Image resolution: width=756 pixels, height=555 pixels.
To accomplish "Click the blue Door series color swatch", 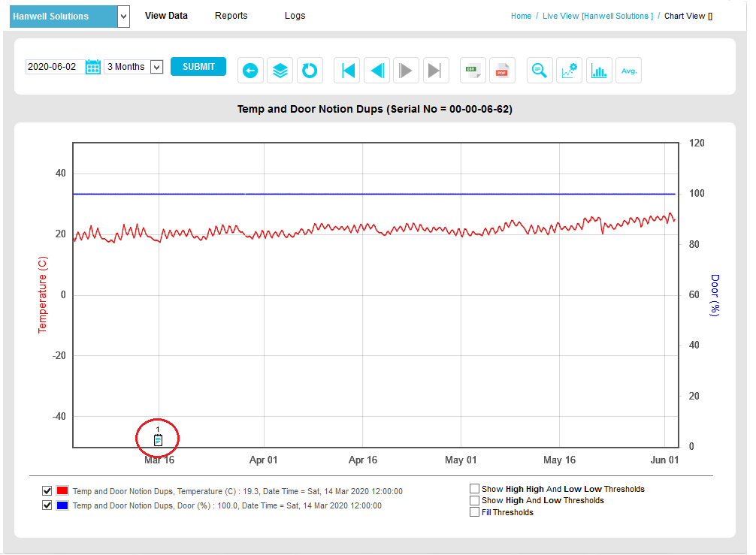I will pos(62,505).
